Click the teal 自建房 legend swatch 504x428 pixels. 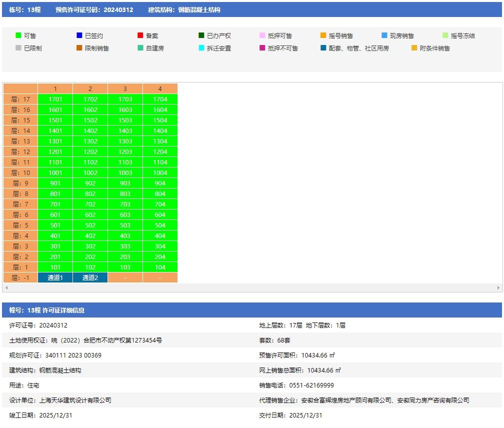tap(140, 48)
